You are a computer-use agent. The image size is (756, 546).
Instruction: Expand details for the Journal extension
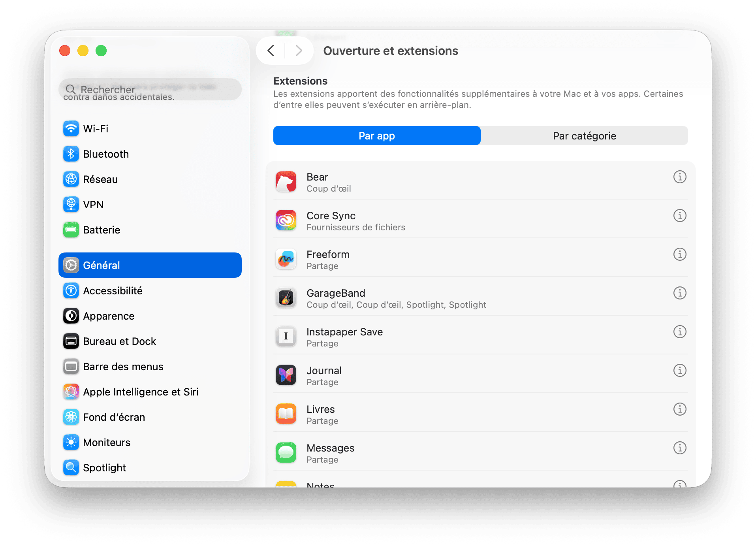click(680, 371)
